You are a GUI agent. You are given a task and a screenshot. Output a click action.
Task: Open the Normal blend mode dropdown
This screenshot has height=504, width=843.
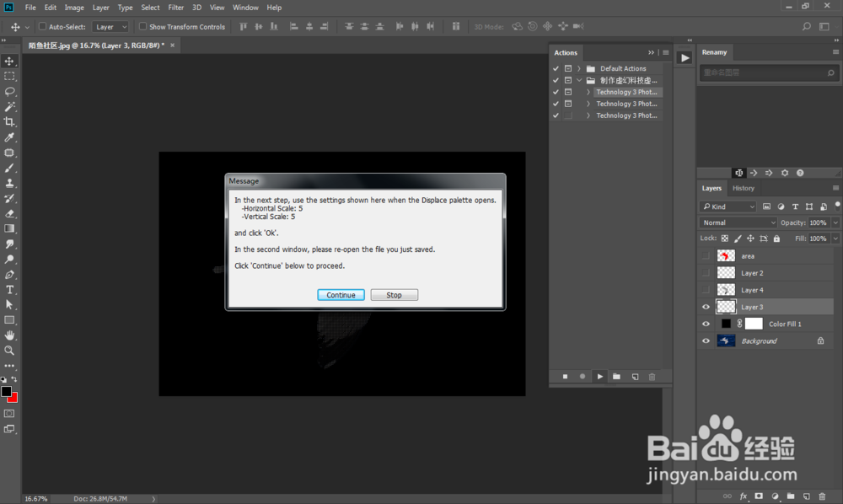click(x=738, y=223)
